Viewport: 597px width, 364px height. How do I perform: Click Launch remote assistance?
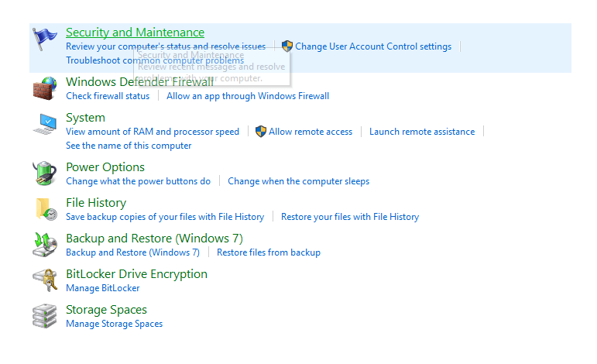[x=422, y=132]
